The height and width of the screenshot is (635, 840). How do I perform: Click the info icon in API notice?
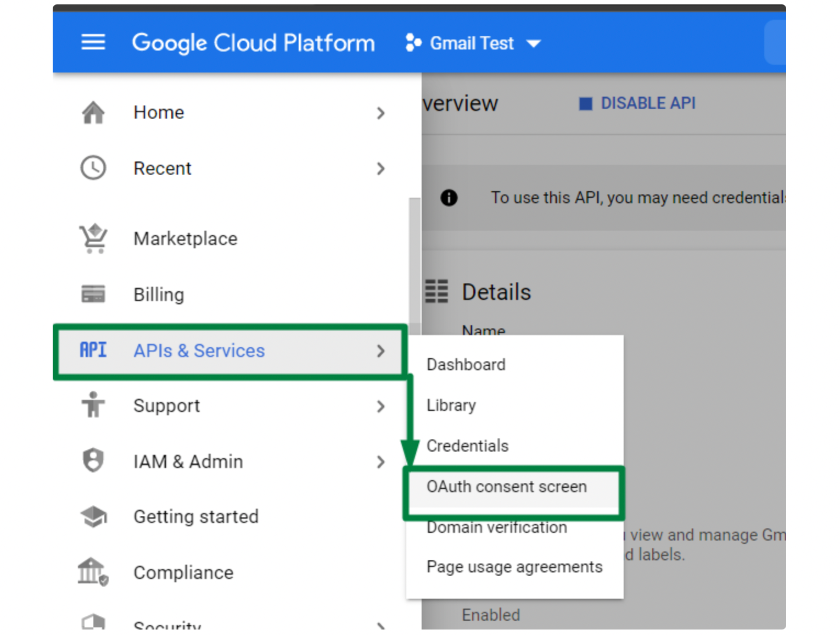pos(449,198)
